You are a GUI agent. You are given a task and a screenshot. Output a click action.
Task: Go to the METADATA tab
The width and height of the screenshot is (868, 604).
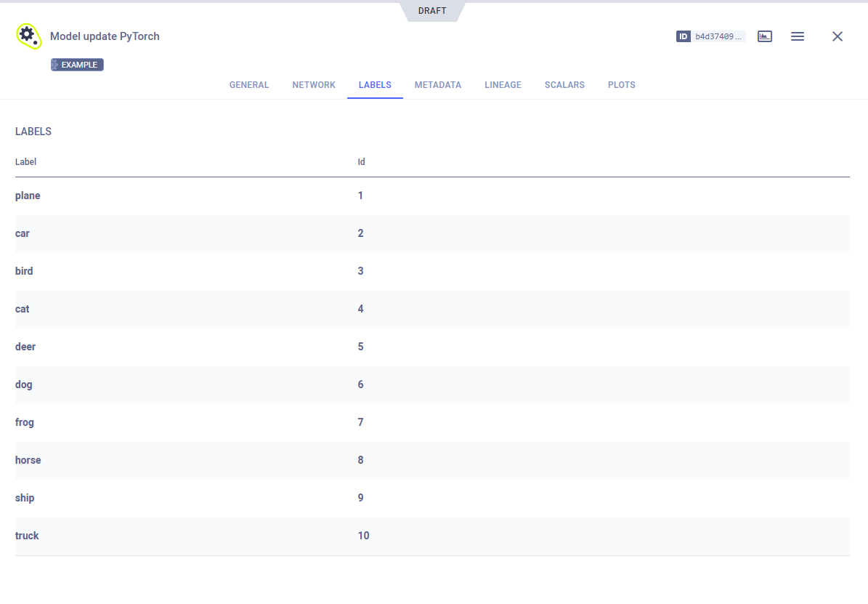pos(438,85)
